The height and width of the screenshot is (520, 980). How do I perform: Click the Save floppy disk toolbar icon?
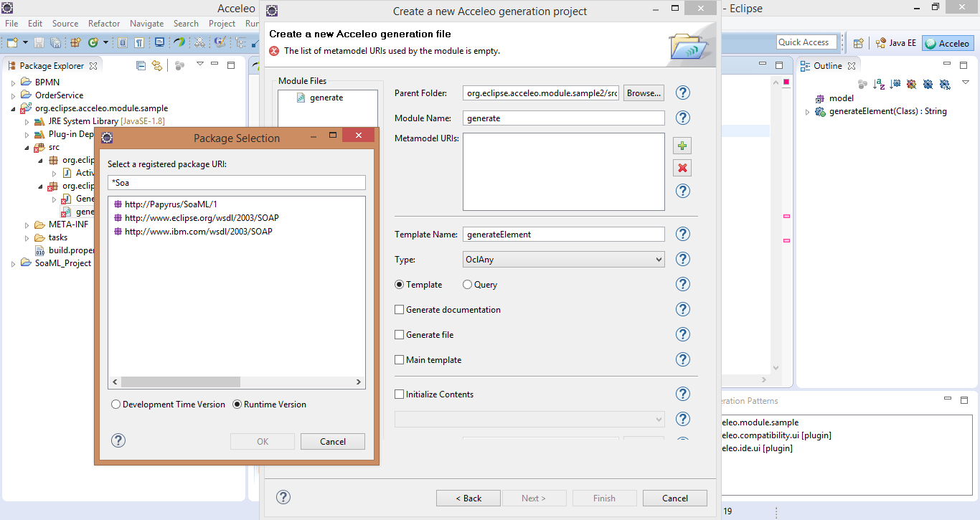click(39, 42)
